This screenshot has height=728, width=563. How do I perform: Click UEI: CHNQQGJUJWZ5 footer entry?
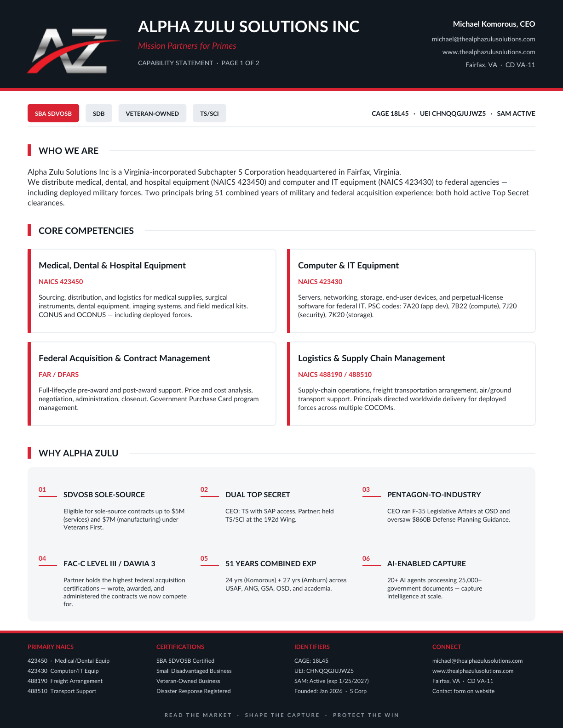click(324, 671)
